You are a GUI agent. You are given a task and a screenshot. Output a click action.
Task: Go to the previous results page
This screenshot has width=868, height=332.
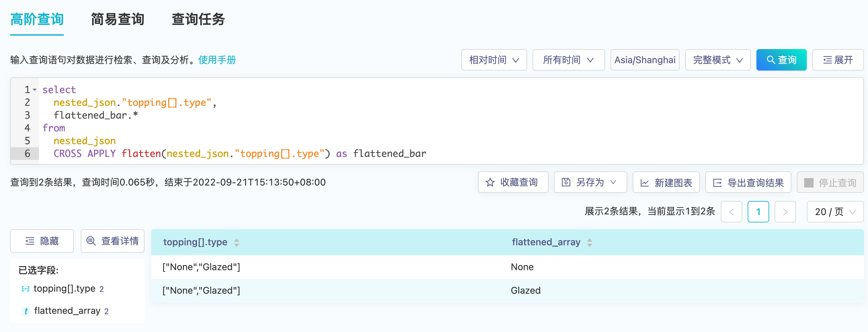click(731, 212)
